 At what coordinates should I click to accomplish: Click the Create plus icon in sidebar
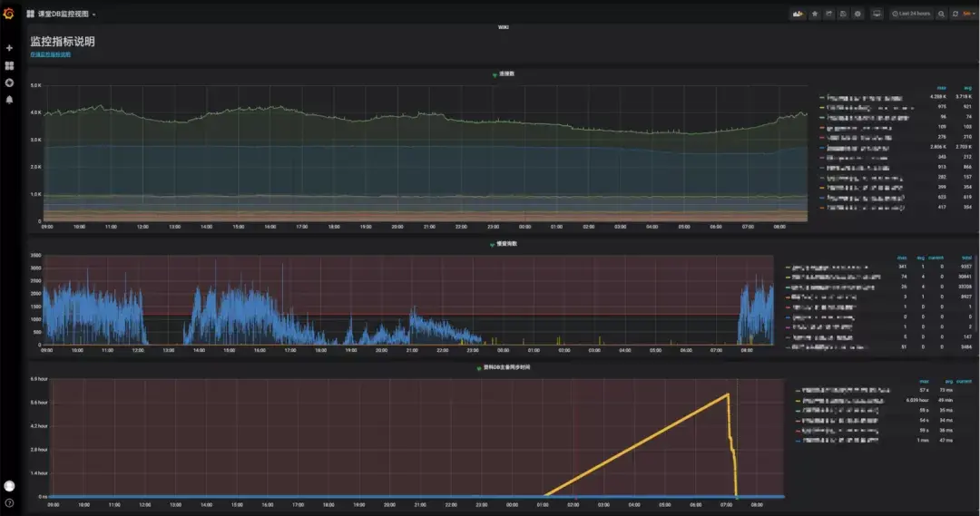coord(9,48)
